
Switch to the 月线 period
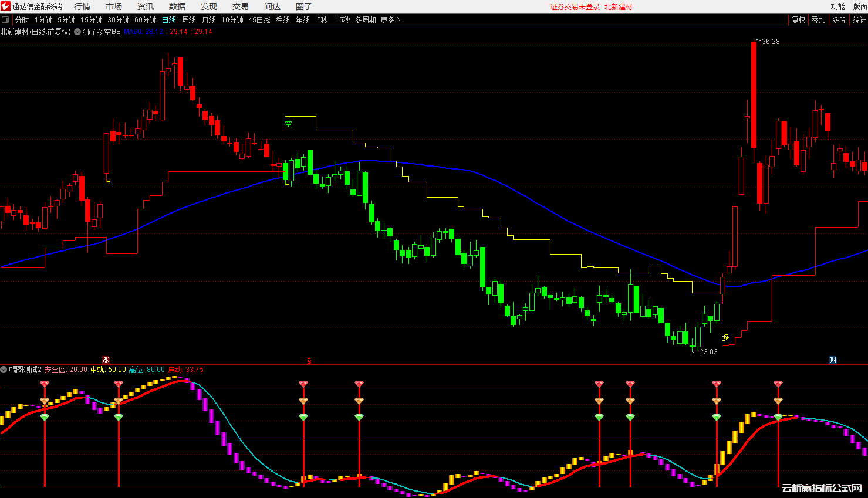[209, 20]
